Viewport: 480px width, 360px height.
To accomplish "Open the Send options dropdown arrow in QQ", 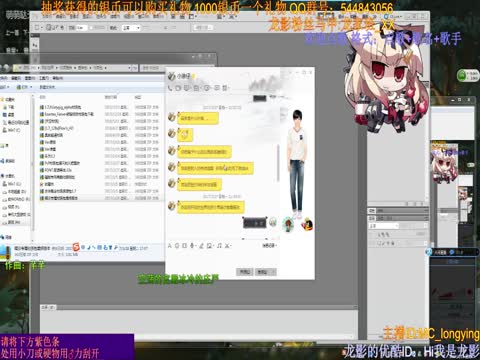I will coord(274,272).
